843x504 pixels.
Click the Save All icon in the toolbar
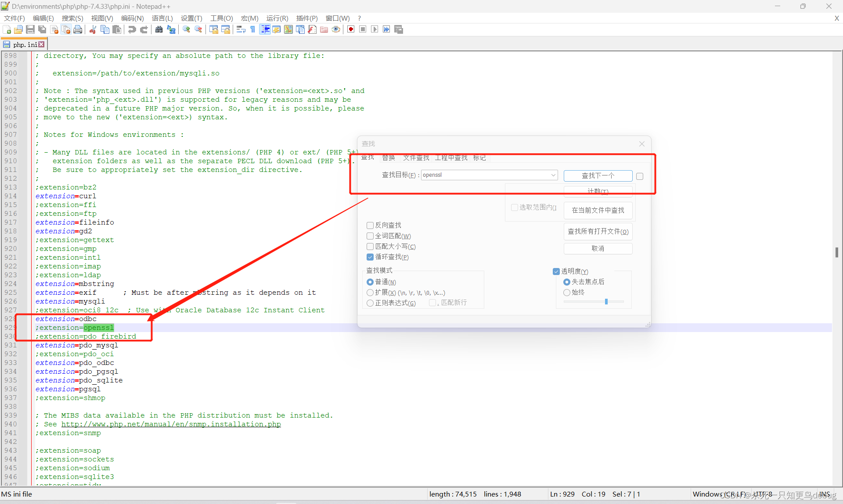[42, 29]
